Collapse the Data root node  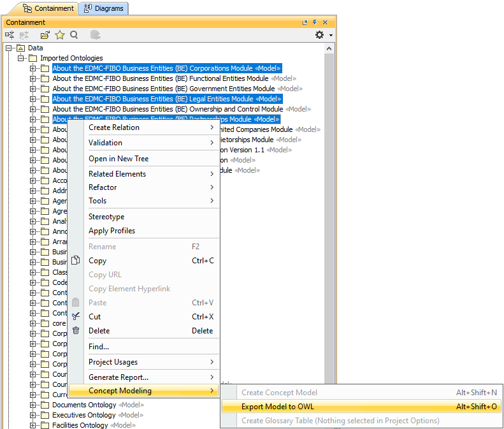coord(9,48)
